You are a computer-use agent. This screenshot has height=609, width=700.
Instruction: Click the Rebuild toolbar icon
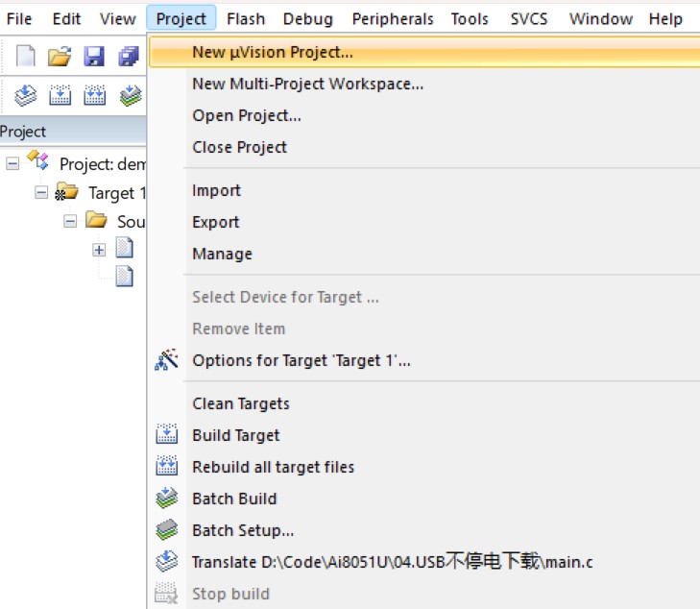coord(95,95)
